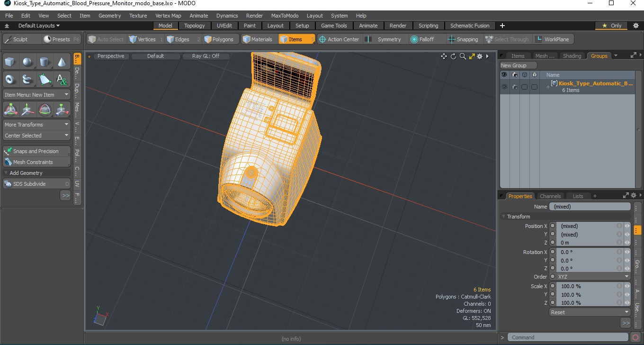Open layout settings gear in top bar

click(x=636, y=26)
